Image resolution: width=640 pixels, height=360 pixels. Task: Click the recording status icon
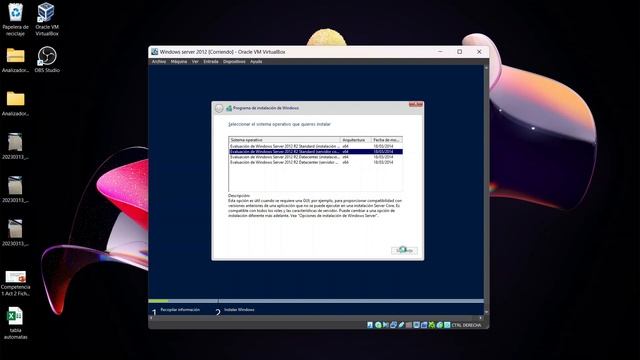click(x=424, y=325)
